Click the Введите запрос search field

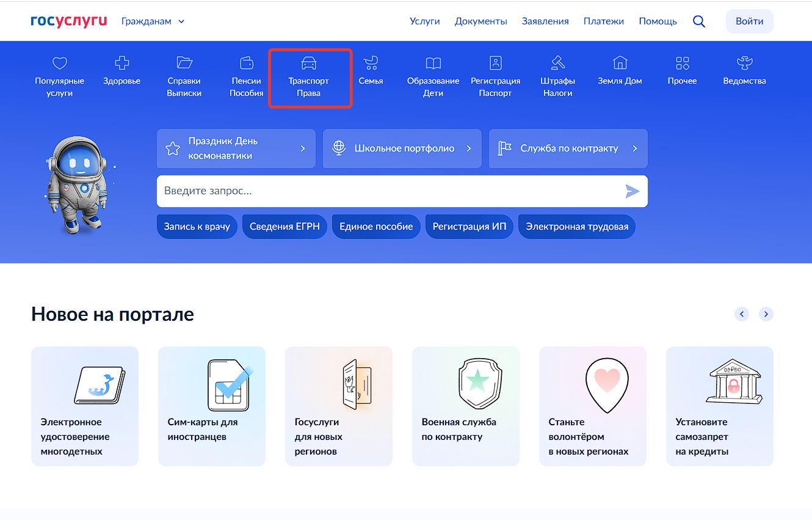tap(385, 191)
